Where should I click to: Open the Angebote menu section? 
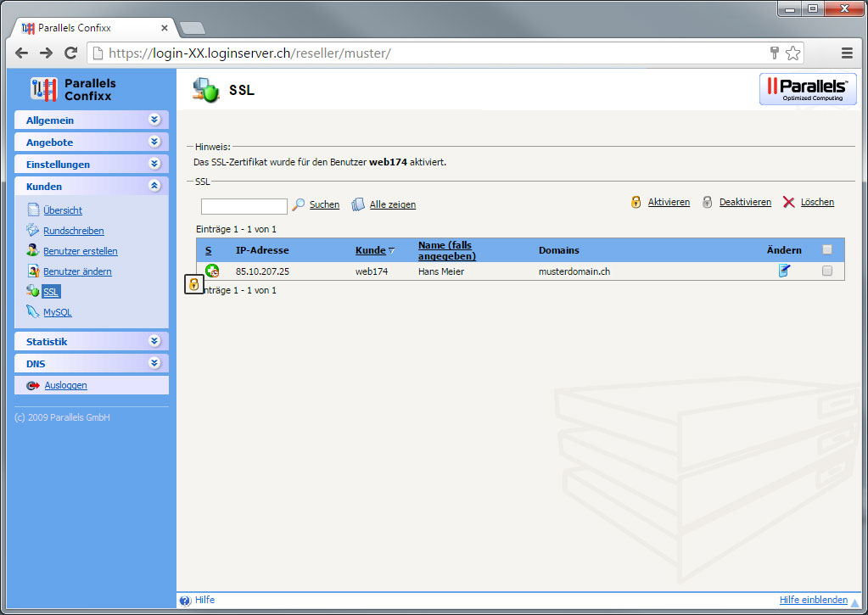(92, 143)
